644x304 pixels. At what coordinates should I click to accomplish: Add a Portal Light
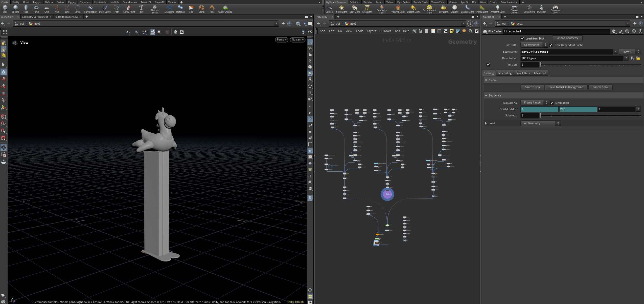point(482,9)
